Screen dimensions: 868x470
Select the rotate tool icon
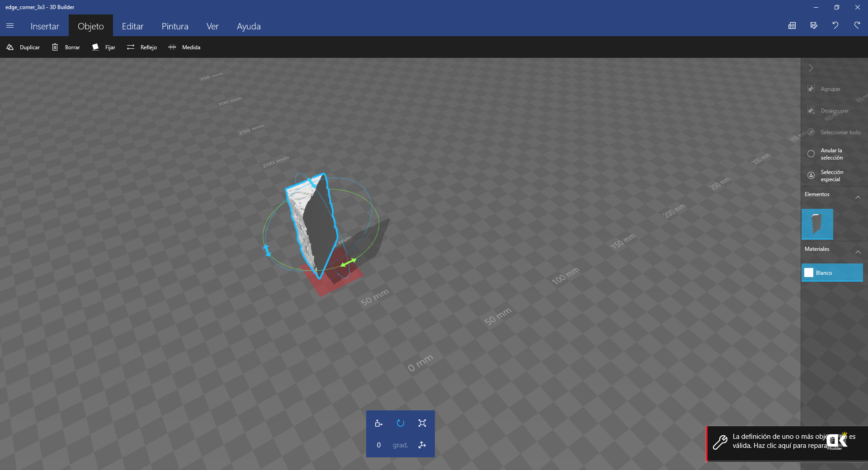pyautogui.click(x=401, y=423)
